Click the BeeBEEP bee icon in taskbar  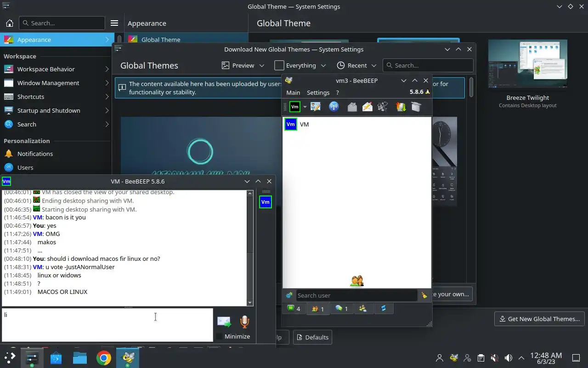127,357
